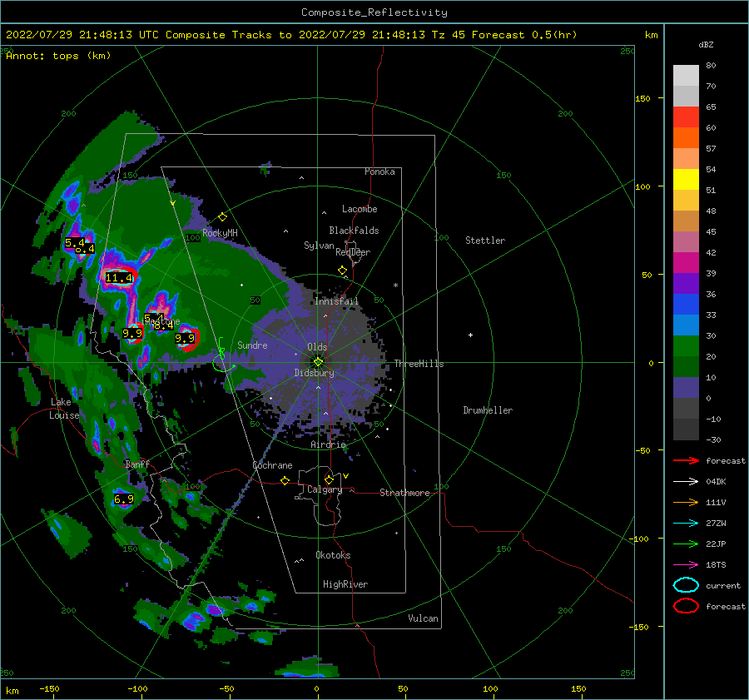The width and height of the screenshot is (749, 700).
Task: Click the 'Forecast 0.5(hr)' header text
Action: [x=524, y=35]
